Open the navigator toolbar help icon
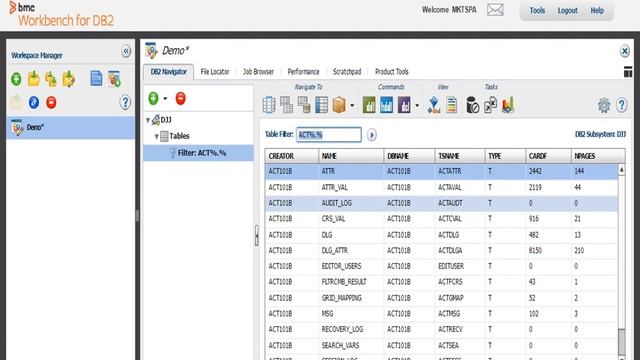 click(622, 105)
